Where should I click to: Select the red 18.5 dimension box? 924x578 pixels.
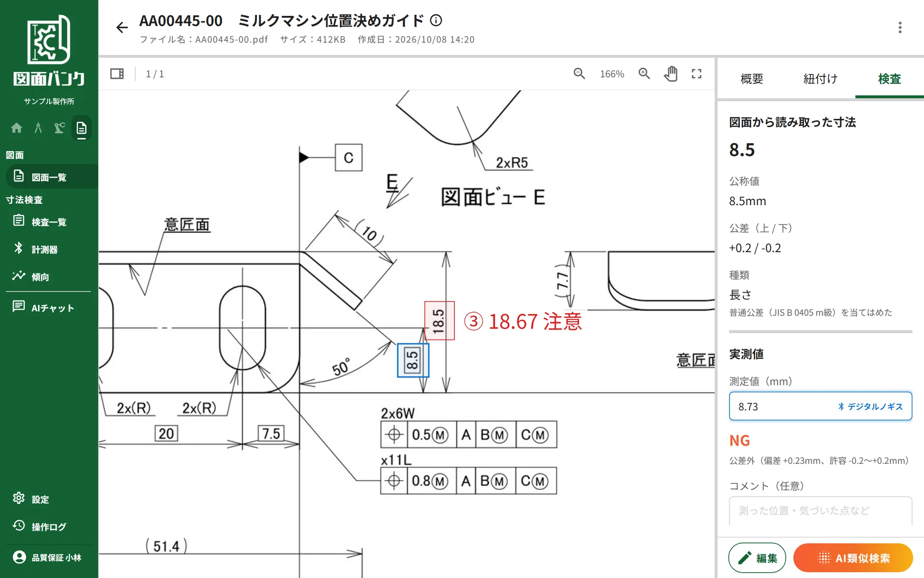439,321
